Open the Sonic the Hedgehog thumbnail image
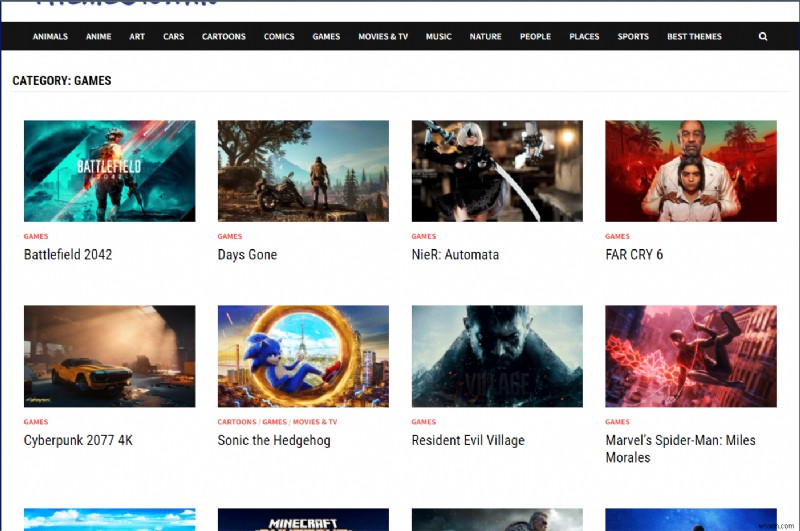The height and width of the screenshot is (531, 800). (303, 356)
